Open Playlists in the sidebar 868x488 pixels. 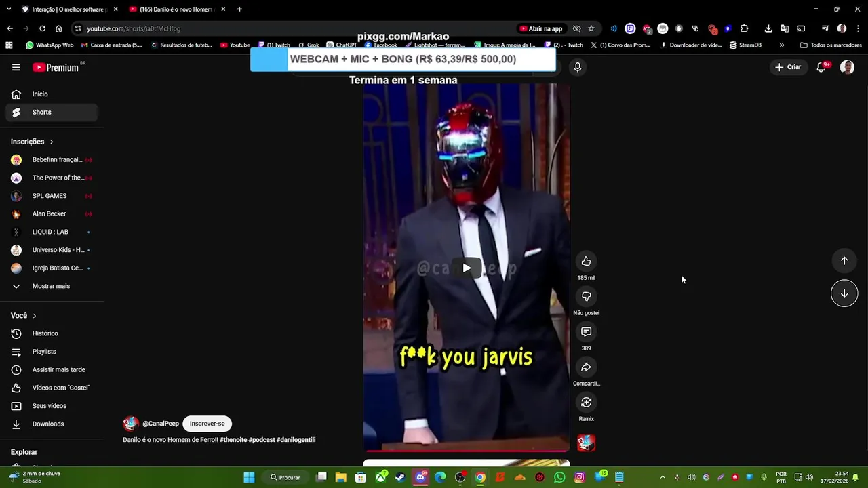coord(52,352)
